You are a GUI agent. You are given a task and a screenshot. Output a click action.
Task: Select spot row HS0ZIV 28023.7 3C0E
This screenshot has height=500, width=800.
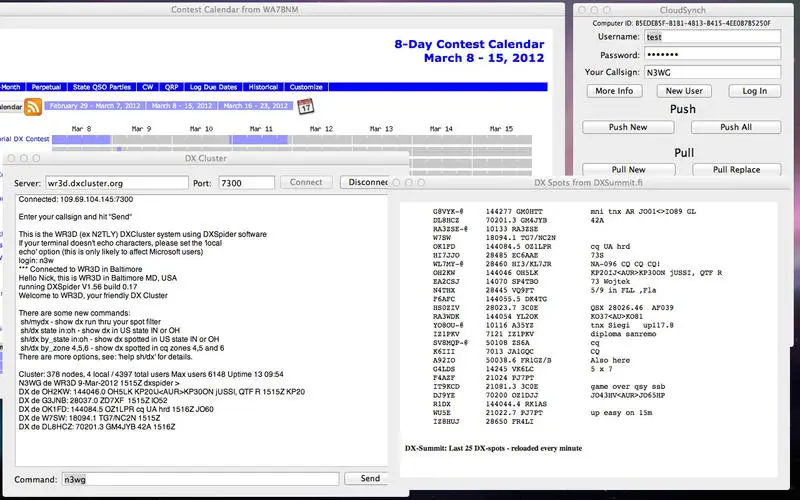553,308
